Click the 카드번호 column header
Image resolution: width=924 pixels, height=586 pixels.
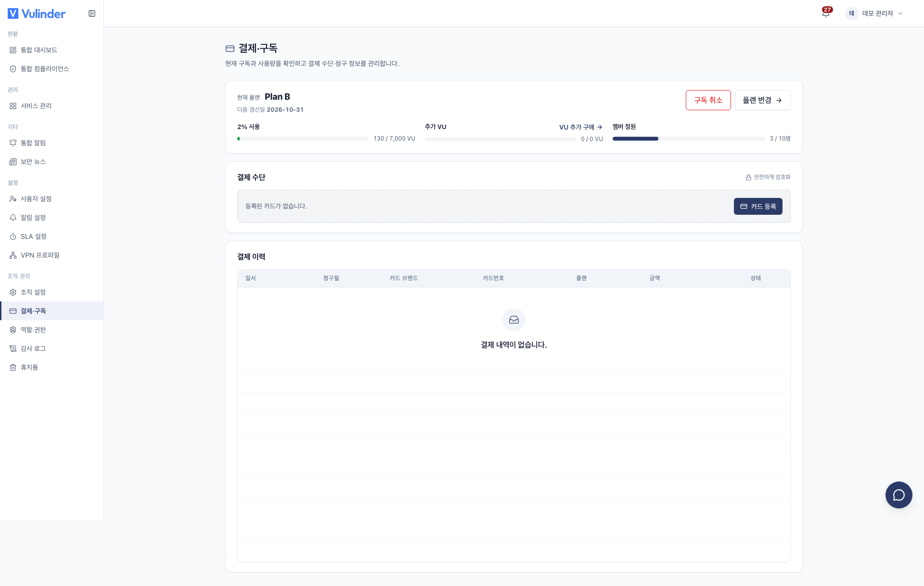click(493, 278)
